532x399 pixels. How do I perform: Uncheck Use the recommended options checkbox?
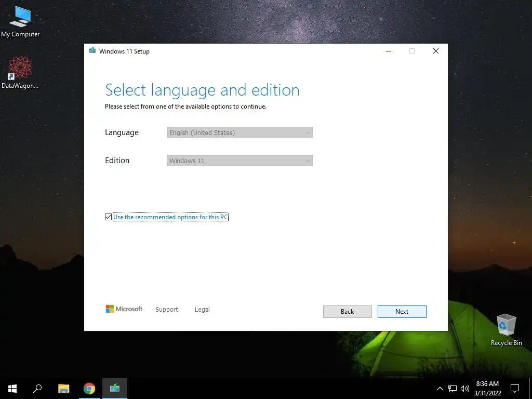(108, 217)
